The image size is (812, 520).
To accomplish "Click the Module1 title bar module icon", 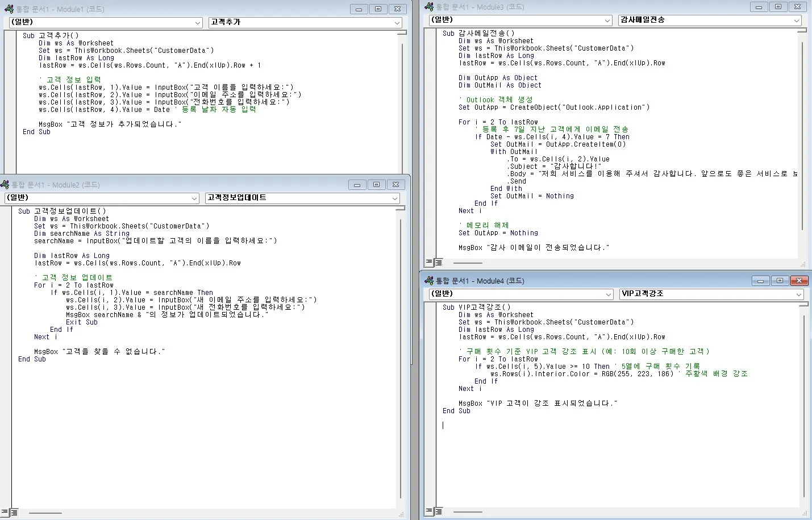I will 8,9.
